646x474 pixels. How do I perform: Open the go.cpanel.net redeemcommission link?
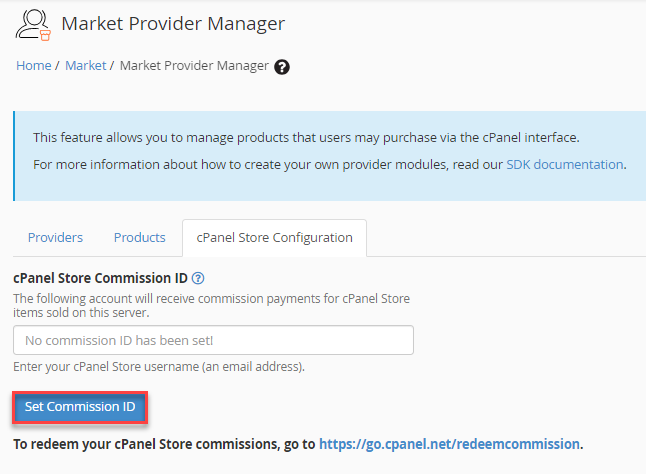[449, 444]
